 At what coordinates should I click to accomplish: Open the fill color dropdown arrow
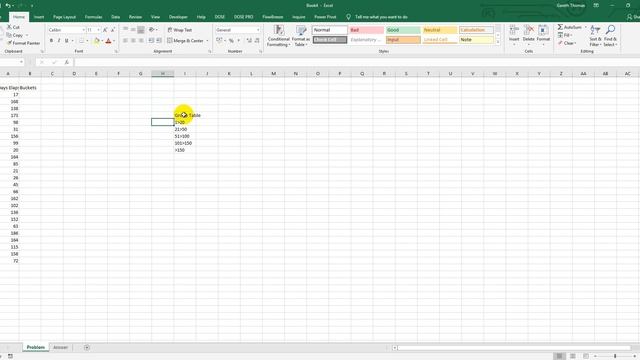102,41
